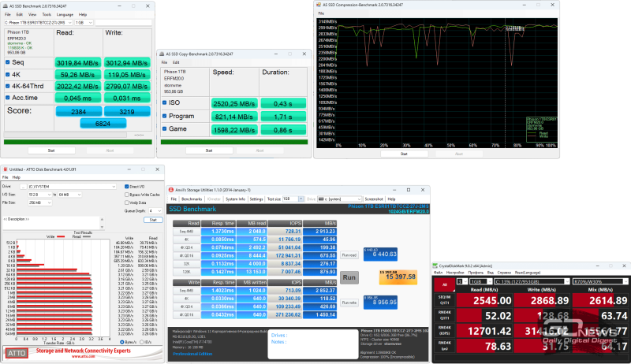Toggle the Seq test checkbox in AS SSD
Image resolution: width=631 pixels, height=364 pixels.
tap(8, 62)
